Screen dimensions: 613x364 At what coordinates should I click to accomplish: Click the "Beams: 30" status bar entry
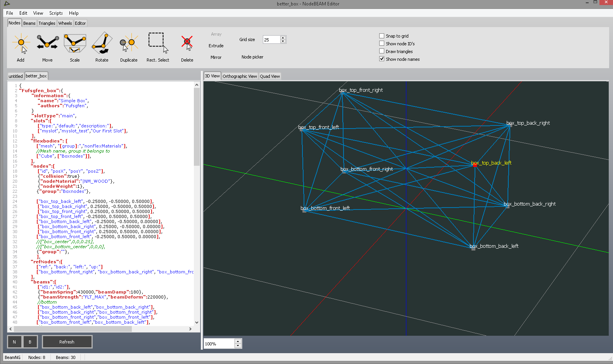66,357
